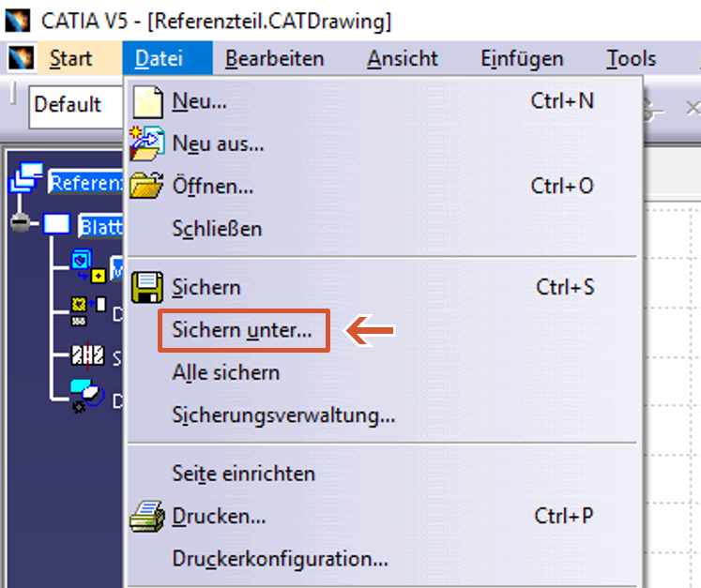Click the New document icon beside Neu
The image size is (701, 588).
point(148,101)
